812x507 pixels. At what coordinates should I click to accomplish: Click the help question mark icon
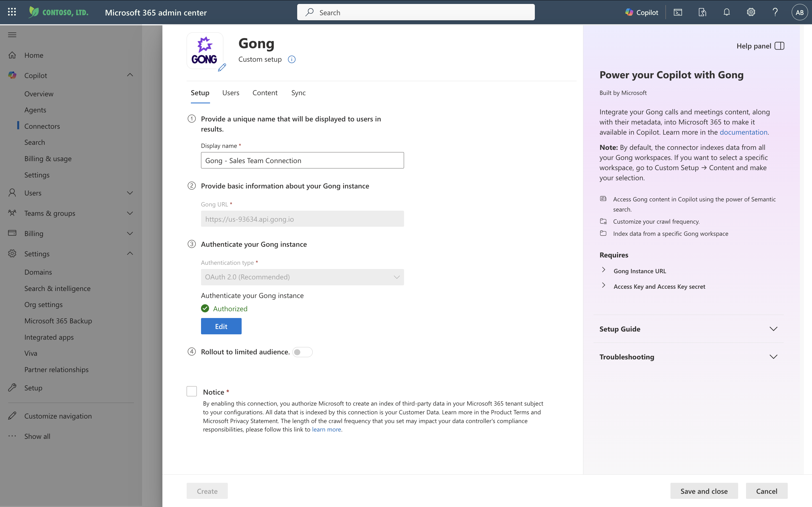(775, 12)
